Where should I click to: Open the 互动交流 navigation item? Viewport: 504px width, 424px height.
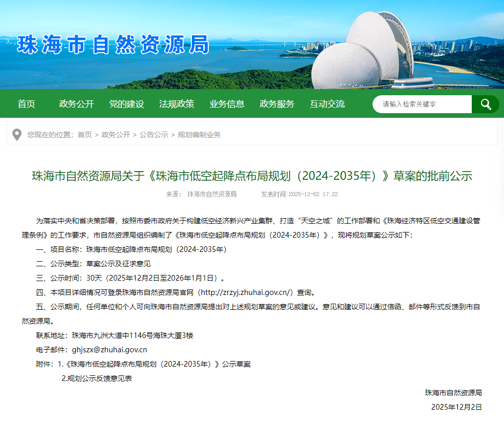[327, 104]
